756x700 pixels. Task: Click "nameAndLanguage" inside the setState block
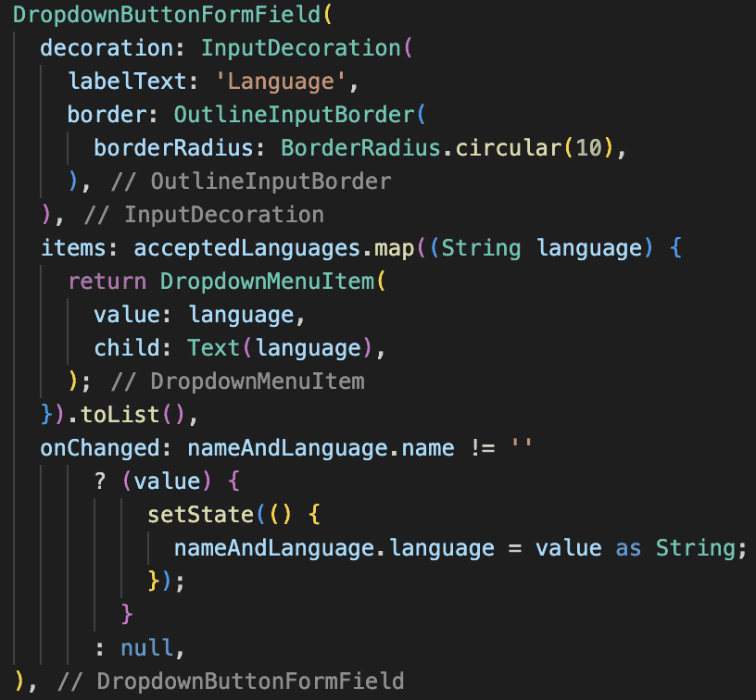(x=274, y=548)
